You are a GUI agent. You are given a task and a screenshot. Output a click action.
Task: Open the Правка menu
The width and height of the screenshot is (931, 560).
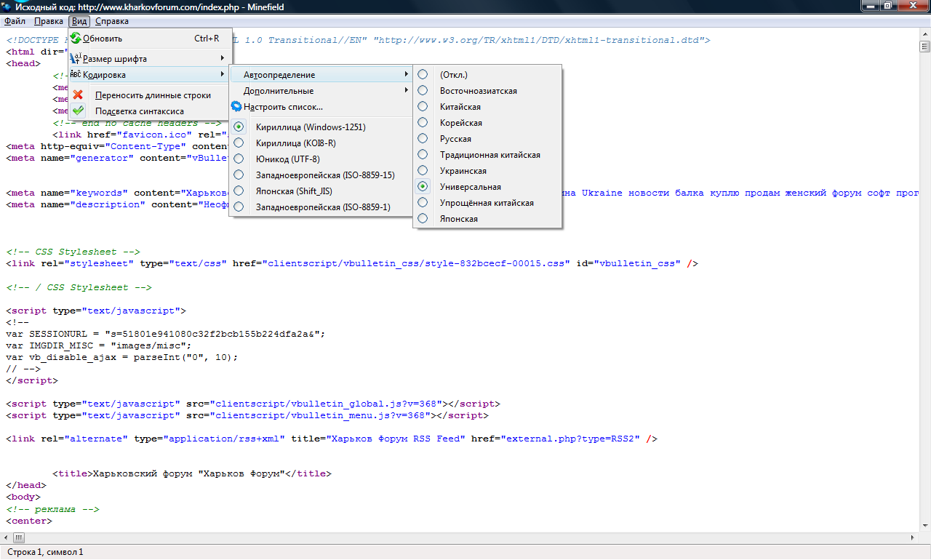(49, 21)
